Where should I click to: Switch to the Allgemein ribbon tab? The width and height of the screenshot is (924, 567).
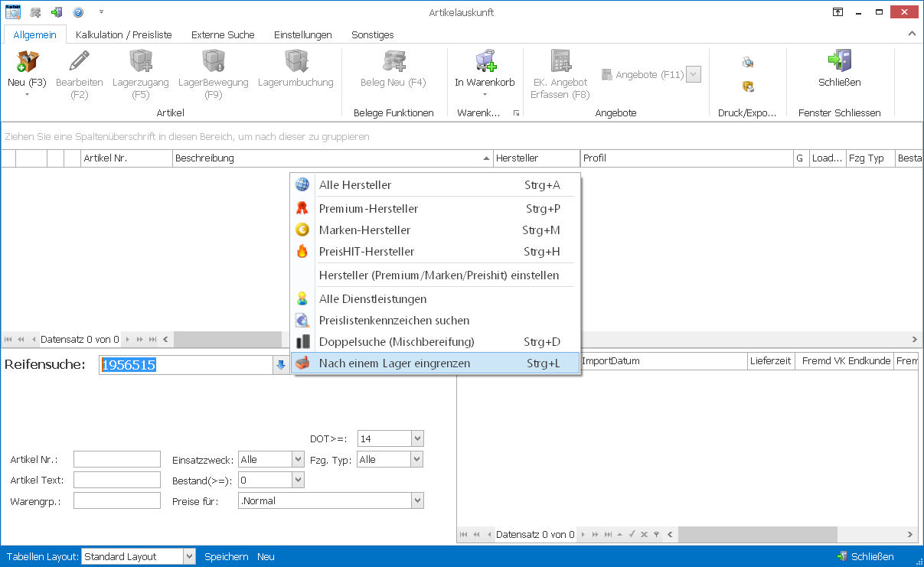tap(34, 34)
